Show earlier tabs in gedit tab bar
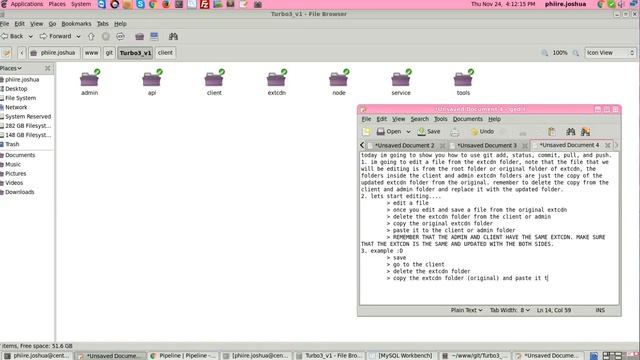 [362, 145]
